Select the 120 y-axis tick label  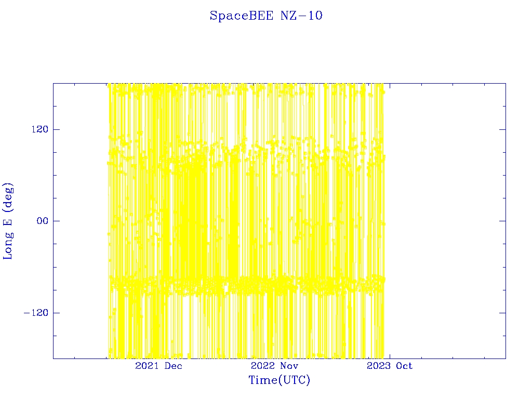point(36,129)
